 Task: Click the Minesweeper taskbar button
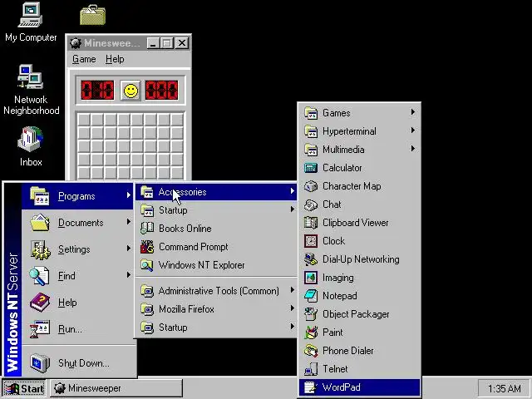pyautogui.click(x=116, y=388)
